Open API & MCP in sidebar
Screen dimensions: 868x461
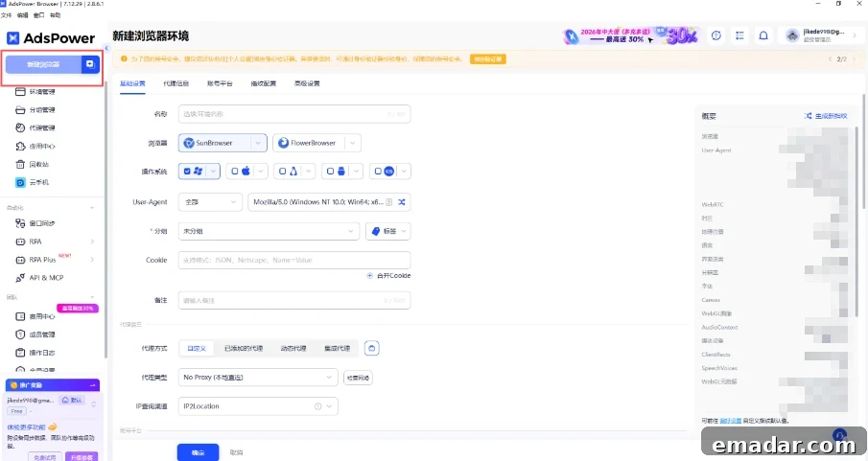(46, 278)
